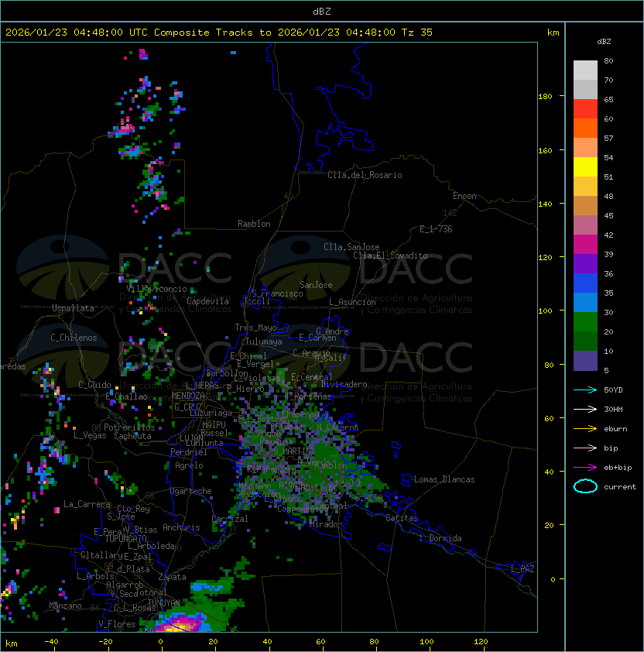Click the yellow eburn arrow legend icon

(585, 429)
